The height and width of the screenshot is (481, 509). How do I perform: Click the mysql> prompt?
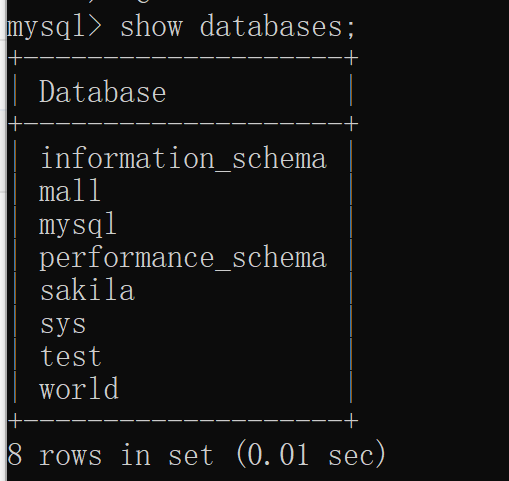tap(54, 27)
